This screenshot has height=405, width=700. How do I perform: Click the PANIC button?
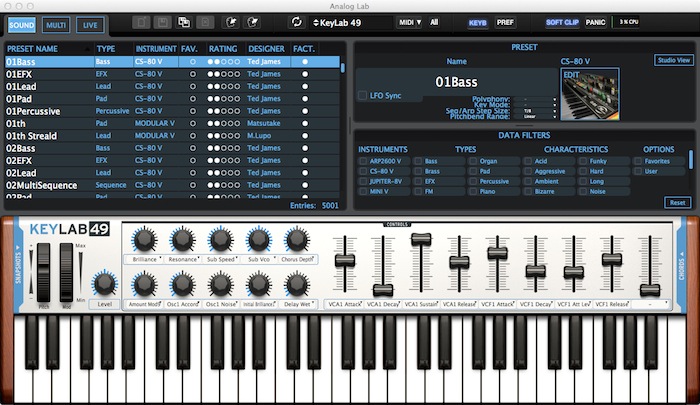[x=595, y=22]
